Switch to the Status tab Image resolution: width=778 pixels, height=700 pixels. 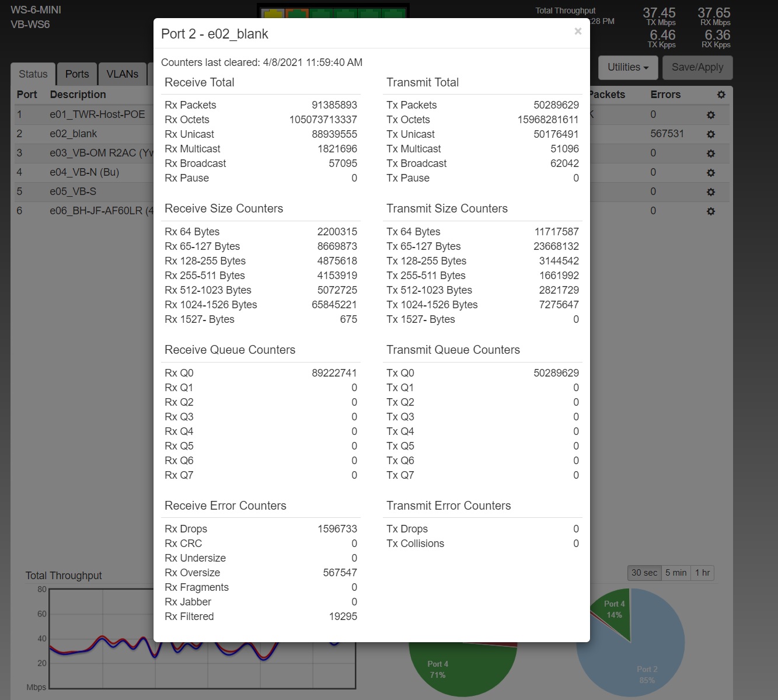[x=33, y=74]
